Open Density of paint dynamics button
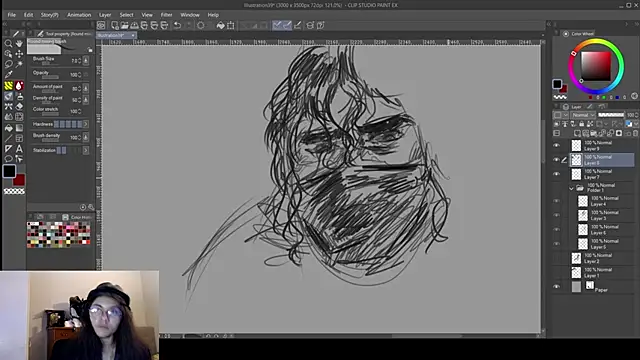This screenshot has height=360, width=640. tap(86, 100)
